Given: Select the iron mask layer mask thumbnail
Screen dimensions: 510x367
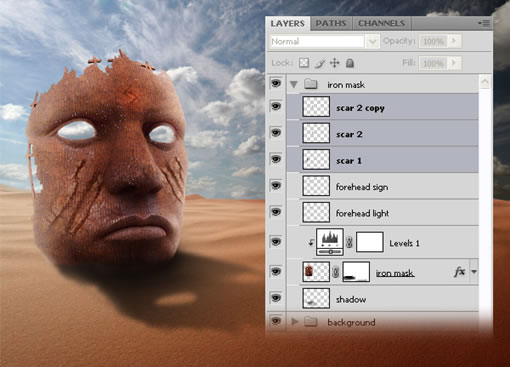Looking at the screenshot, I should (x=356, y=272).
